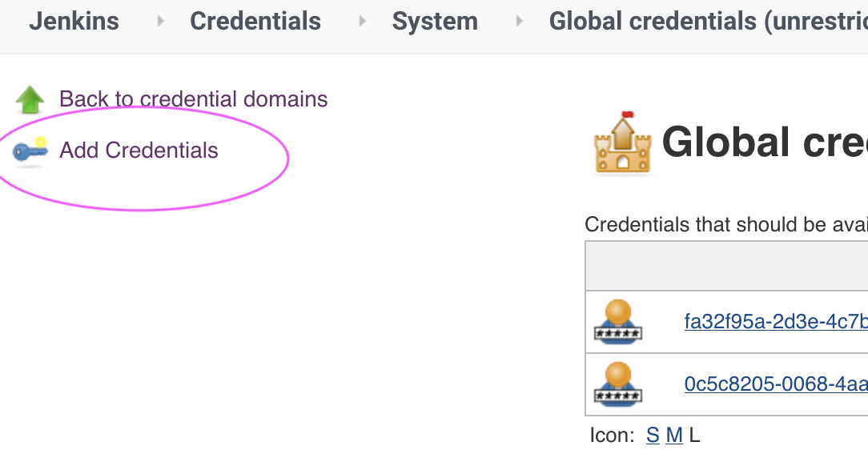
Task: Click the user icon beside fa32f95a credential
Action: (x=618, y=322)
